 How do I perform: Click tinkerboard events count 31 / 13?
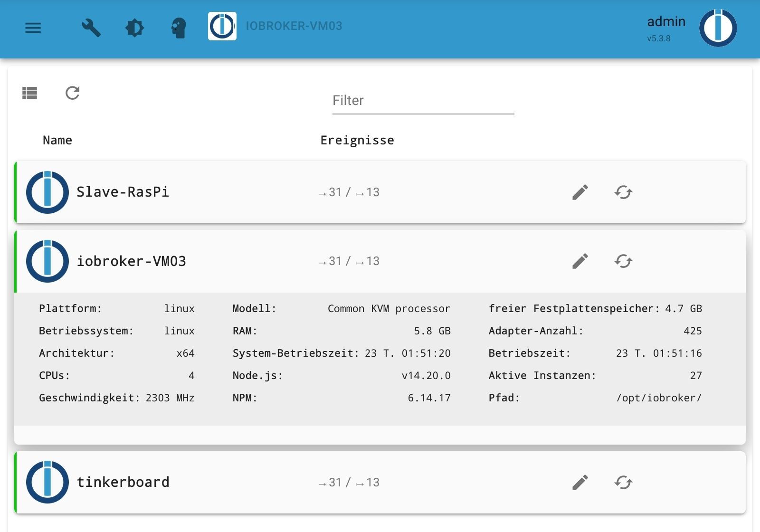coord(349,483)
